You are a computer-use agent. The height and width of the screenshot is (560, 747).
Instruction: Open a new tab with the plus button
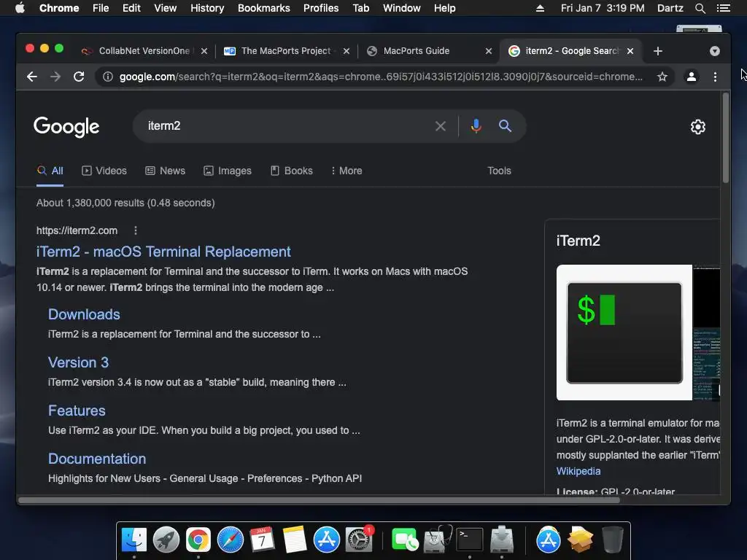658,51
